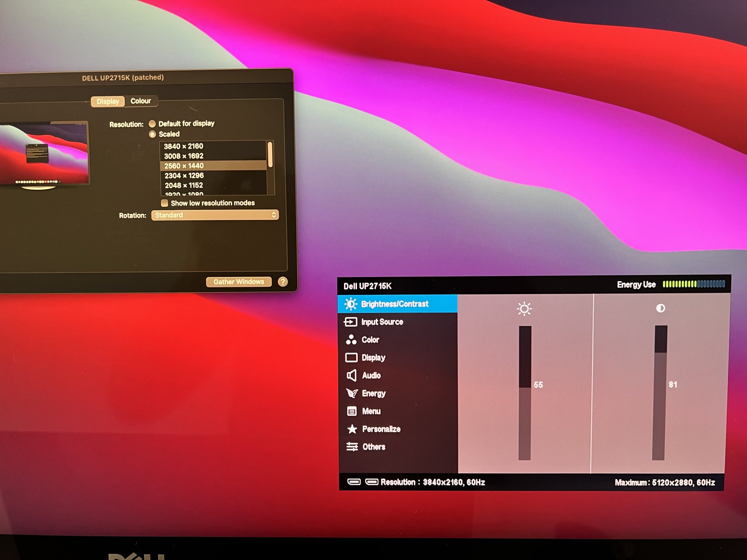Open the Personalize star icon
The height and width of the screenshot is (560, 747).
[x=352, y=429]
